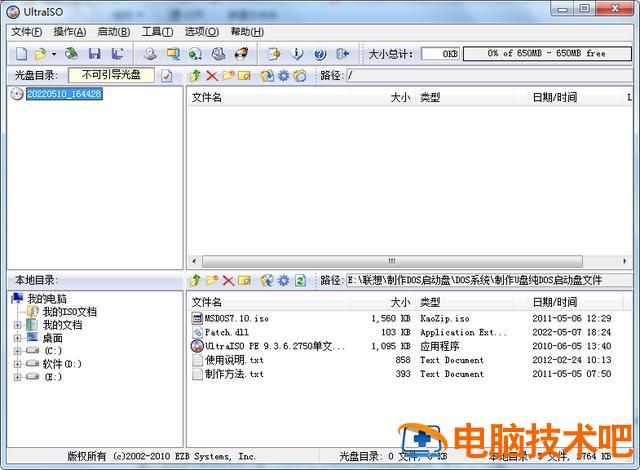The height and width of the screenshot is (470, 640).
Task: Open the 文件(F) menu
Action: [26, 32]
